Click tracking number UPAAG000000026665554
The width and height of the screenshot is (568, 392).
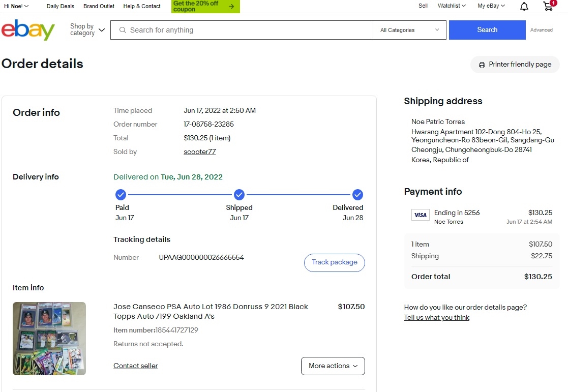click(x=201, y=258)
